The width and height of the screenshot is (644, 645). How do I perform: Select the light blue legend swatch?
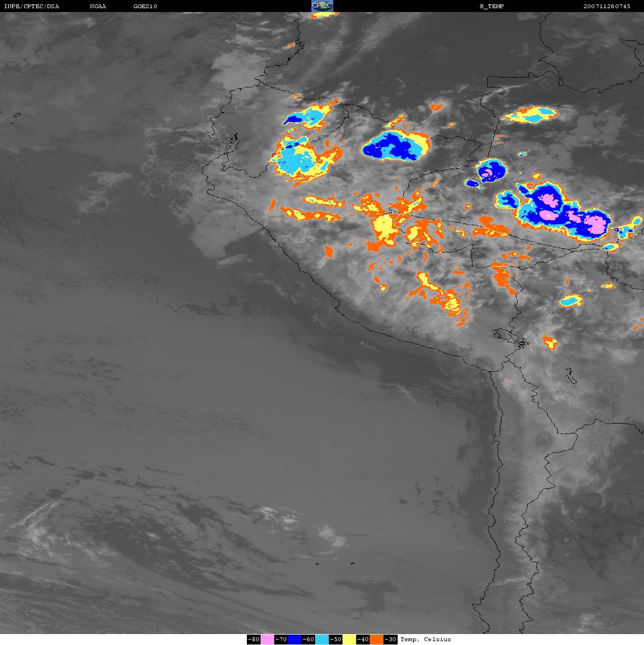[322, 639]
